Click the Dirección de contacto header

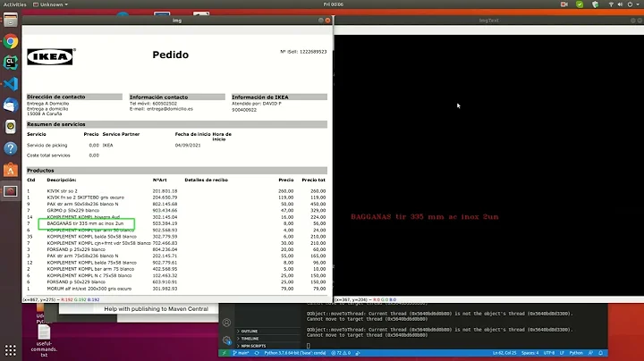[x=74, y=97]
